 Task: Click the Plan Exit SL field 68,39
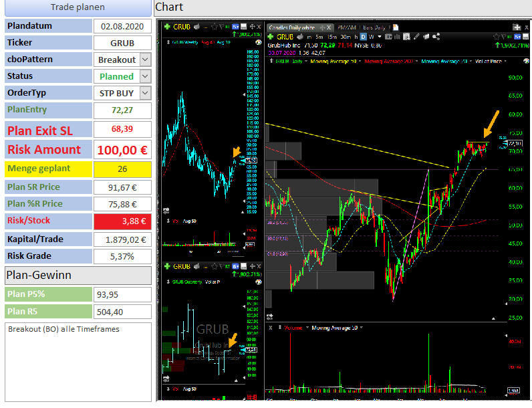click(122, 129)
